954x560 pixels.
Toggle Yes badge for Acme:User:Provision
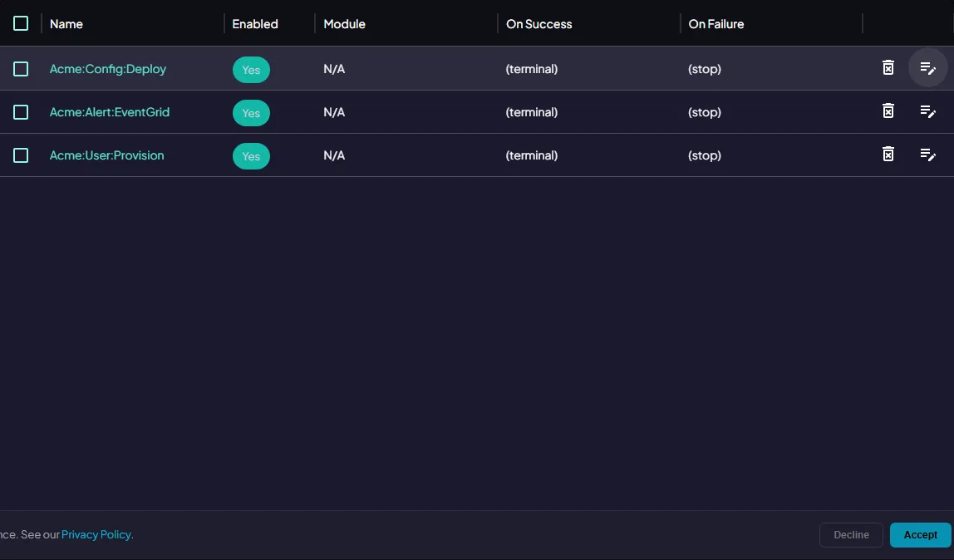click(251, 155)
